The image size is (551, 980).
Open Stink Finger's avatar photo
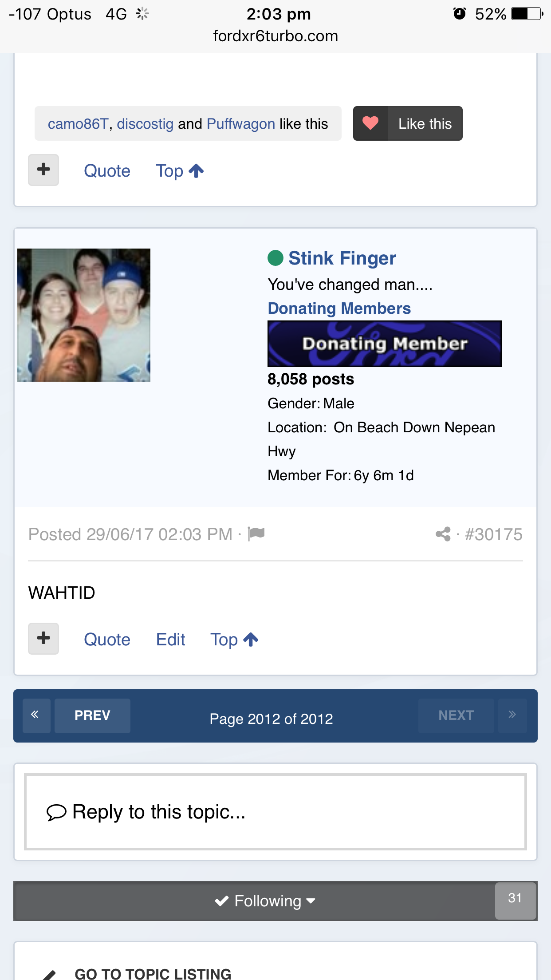pos(84,315)
